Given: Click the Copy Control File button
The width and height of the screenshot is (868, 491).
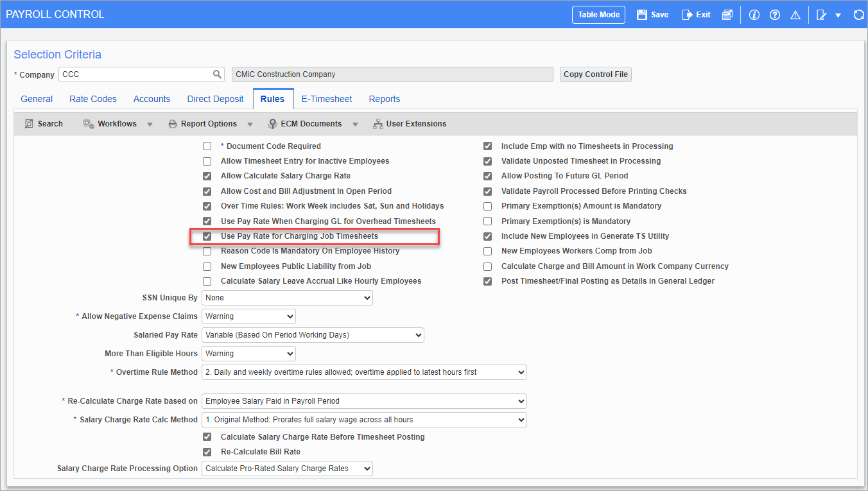Looking at the screenshot, I should click(x=595, y=74).
